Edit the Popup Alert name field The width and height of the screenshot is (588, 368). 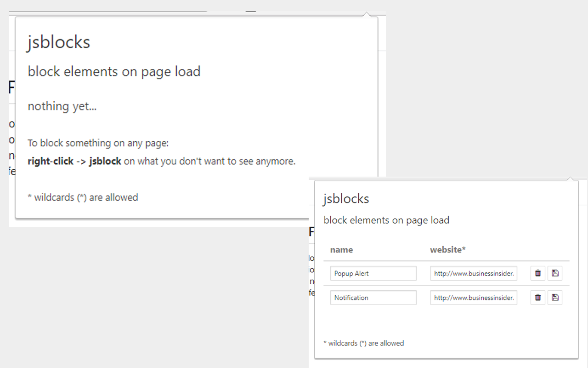pos(373,273)
